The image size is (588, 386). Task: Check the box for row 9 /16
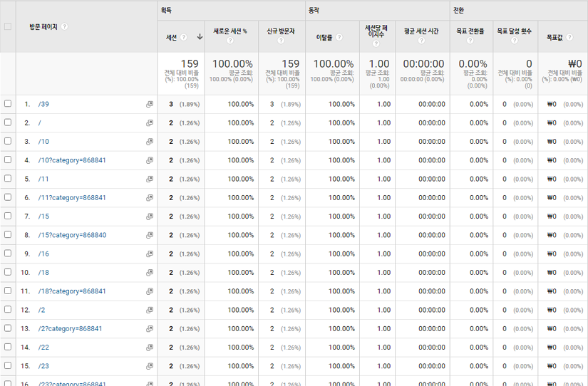pos(8,254)
